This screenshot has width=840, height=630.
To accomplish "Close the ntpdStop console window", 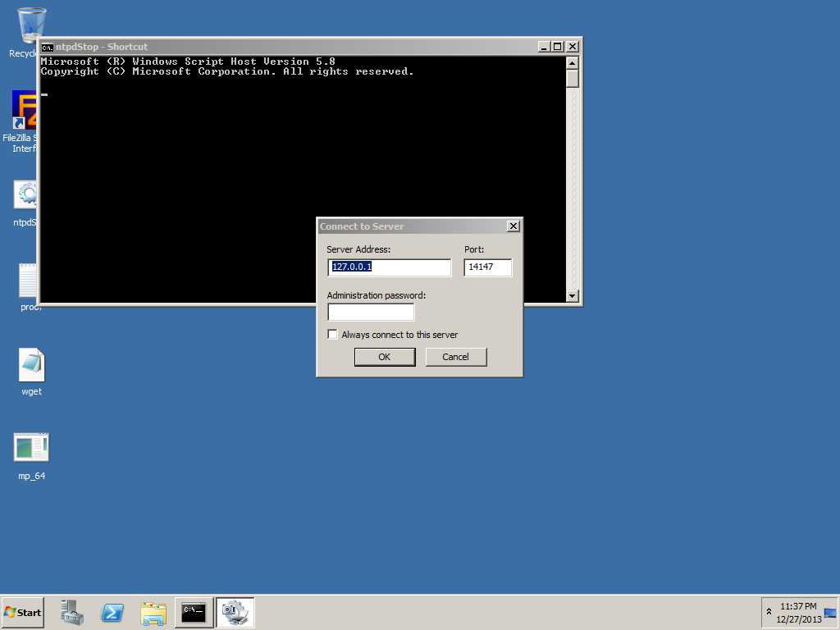I will point(572,47).
